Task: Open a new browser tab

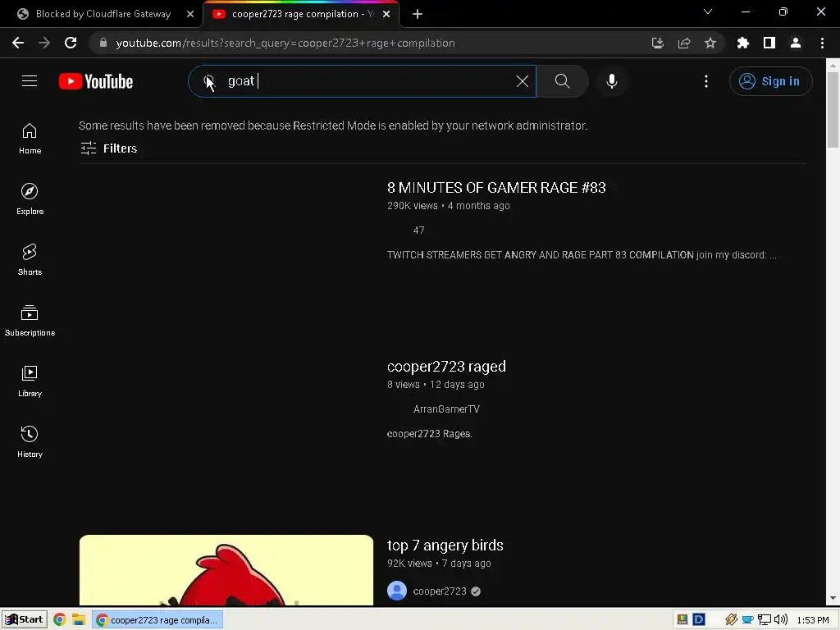Action: click(418, 15)
